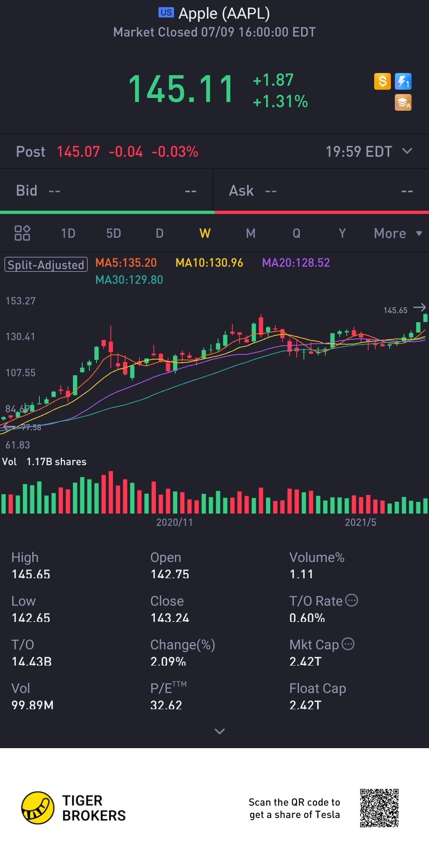Tap the Low 142.65 value
Screen dimensions: 429x868
pyautogui.click(x=31, y=618)
